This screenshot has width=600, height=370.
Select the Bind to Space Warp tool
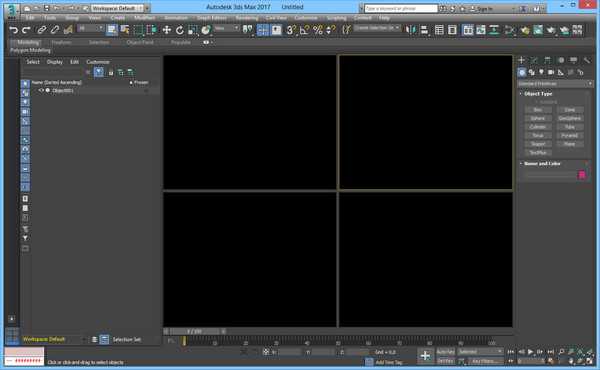[68, 30]
